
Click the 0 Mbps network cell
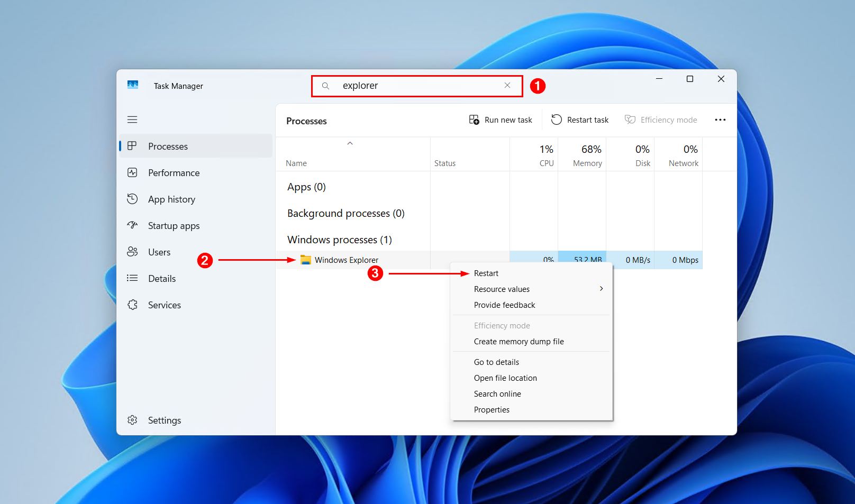click(x=678, y=260)
